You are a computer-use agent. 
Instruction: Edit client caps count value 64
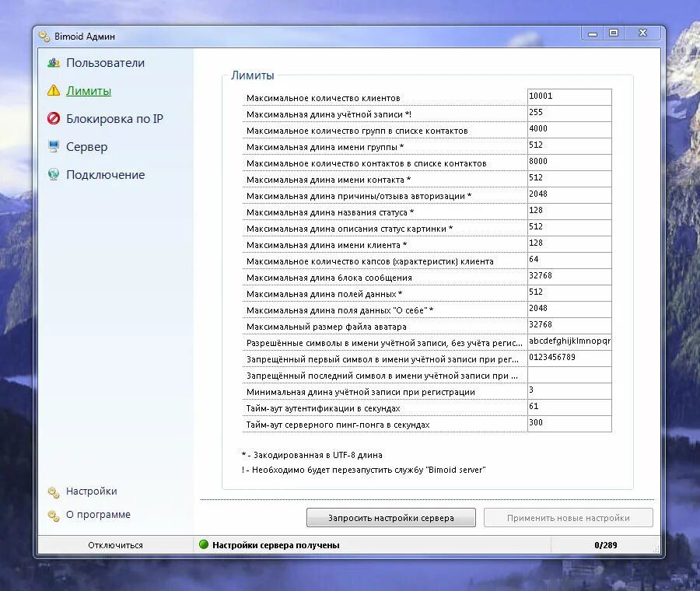click(x=569, y=261)
